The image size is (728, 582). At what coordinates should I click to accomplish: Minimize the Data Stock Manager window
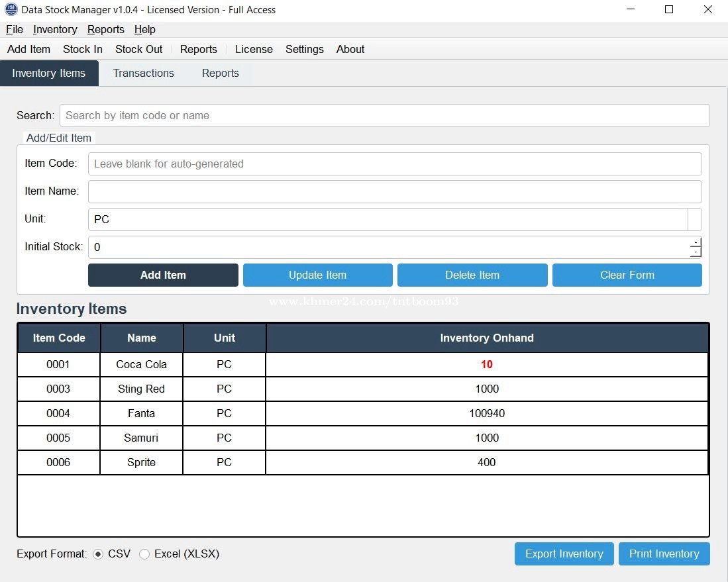coord(631,9)
